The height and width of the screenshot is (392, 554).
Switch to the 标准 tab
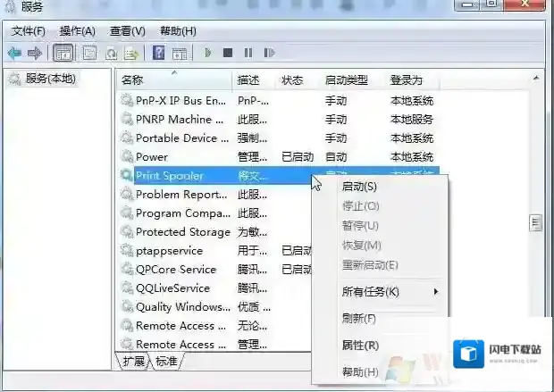[166, 362]
